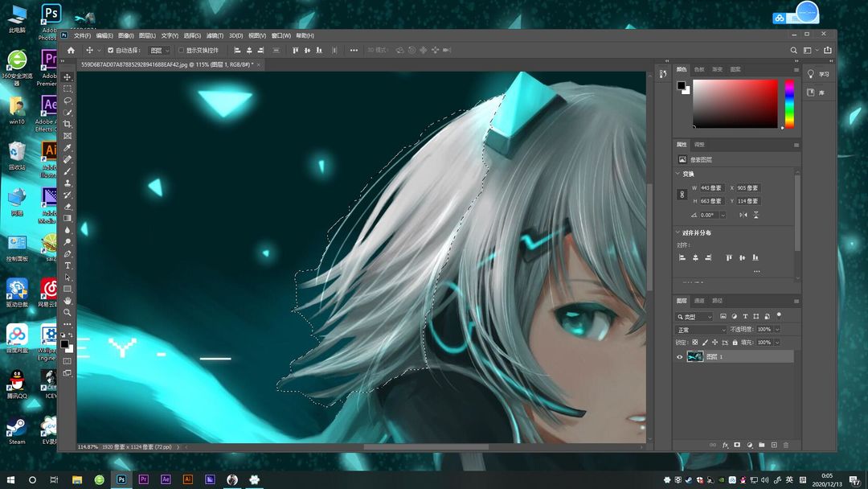Open the rotation angle dropdown
Viewport: 868px width, 489px height.
tap(723, 215)
